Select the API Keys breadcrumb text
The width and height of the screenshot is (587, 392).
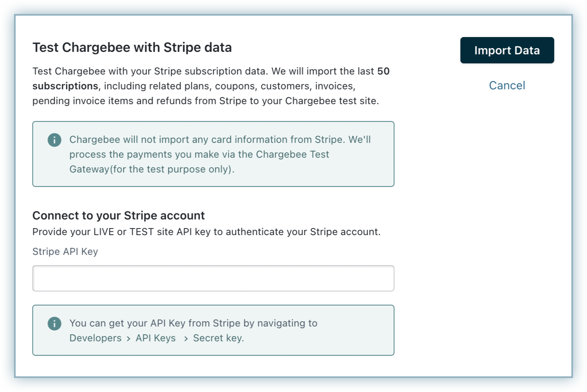(x=156, y=338)
